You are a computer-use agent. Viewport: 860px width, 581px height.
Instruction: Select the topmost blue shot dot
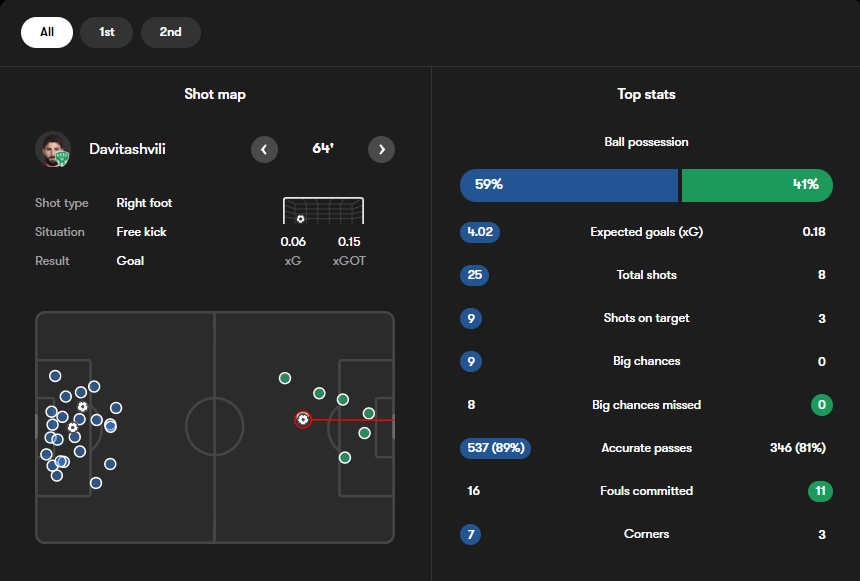click(x=55, y=376)
